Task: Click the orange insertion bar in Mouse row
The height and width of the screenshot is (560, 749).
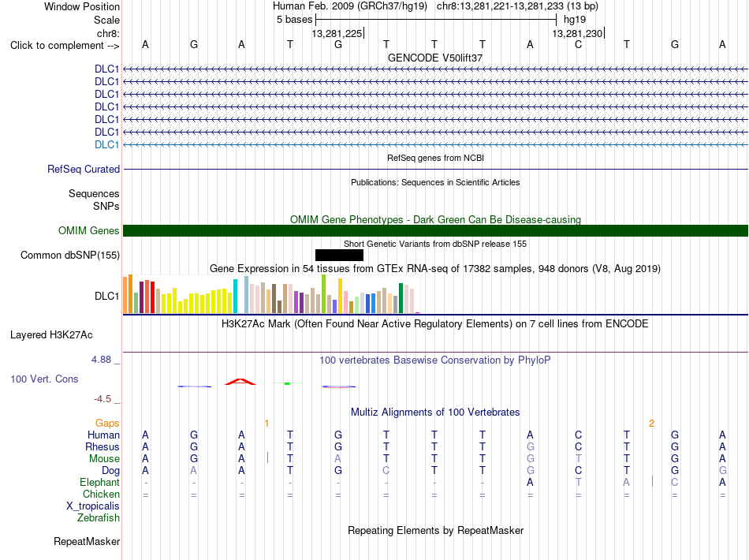Action: pos(267,457)
